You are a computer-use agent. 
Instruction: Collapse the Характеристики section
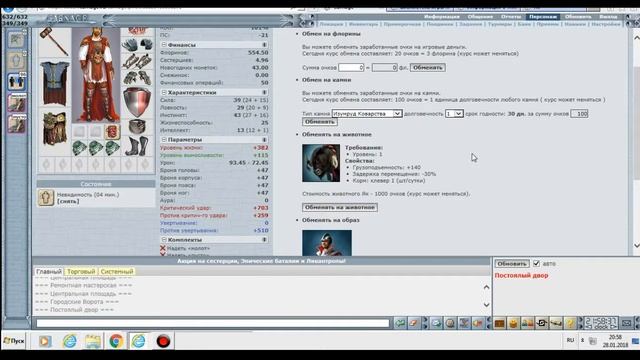point(164,93)
